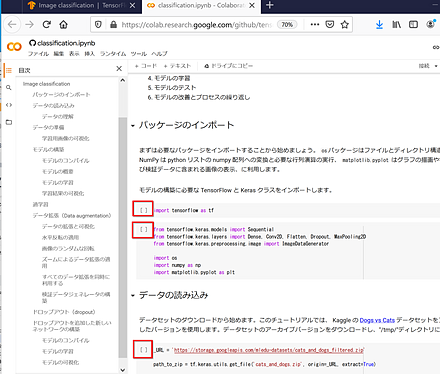Go to the browser home page icon
This screenshot has height=374, width=440.
click(x=63, y=24)
